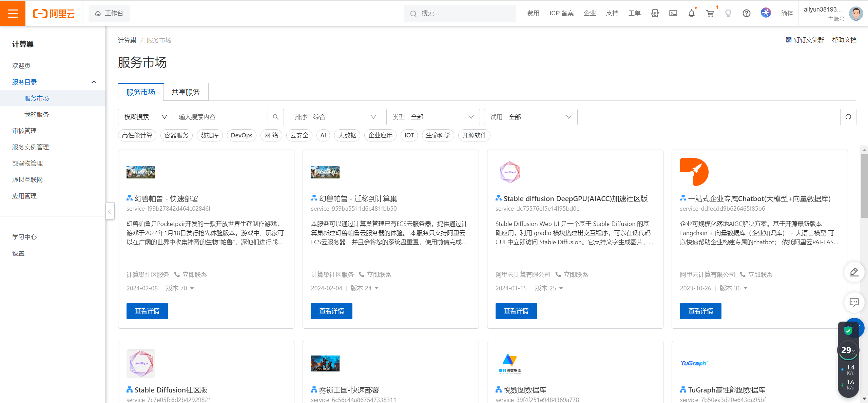Filter by high performance computing tag
The width and height of the screenshot is (868, 403).
(x=137, y=135)
